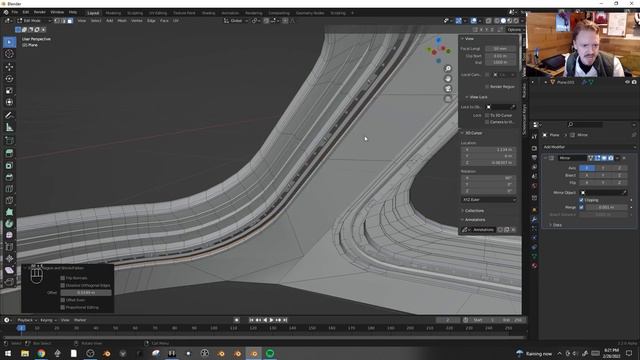The image size is (640, 360).
Task: Open the Face menu in viewport header
Action: [x=164, y=20]
